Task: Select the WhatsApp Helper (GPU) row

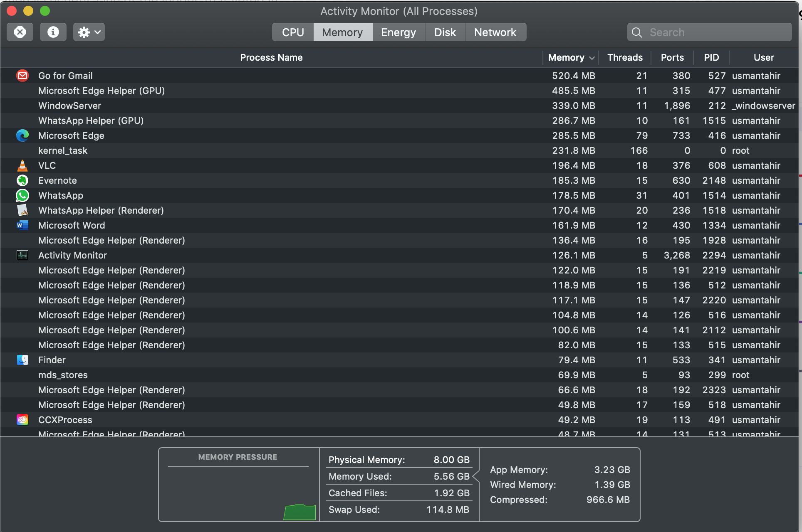Action: [399, 121]
